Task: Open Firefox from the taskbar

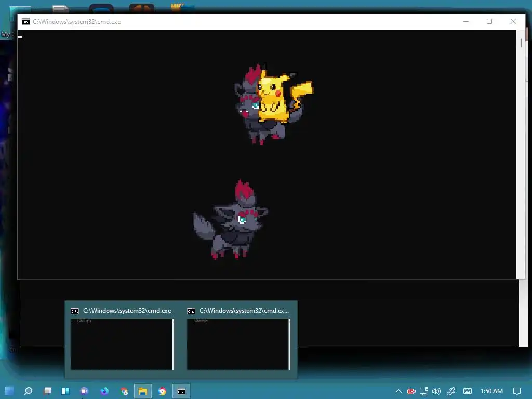Action: click(x=104, y=391)
